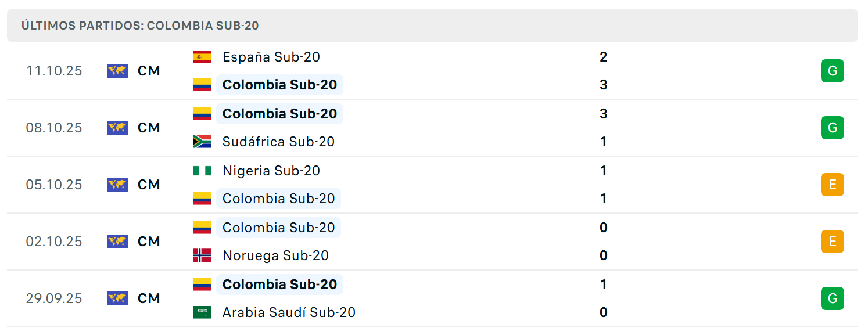
Task: Click the South Africa flag icon
Action: point(202,142)
